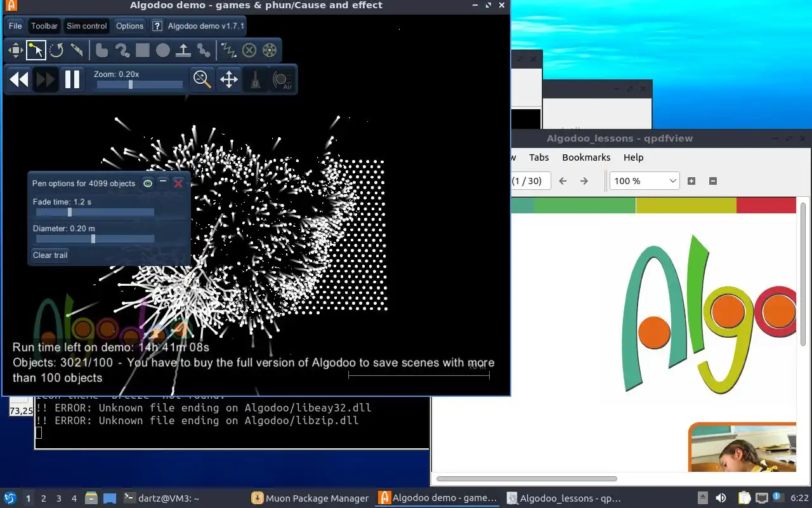Click the Zoom magnifier tool
The width and height of the screenshot is (812, 508).
[202, 79]
